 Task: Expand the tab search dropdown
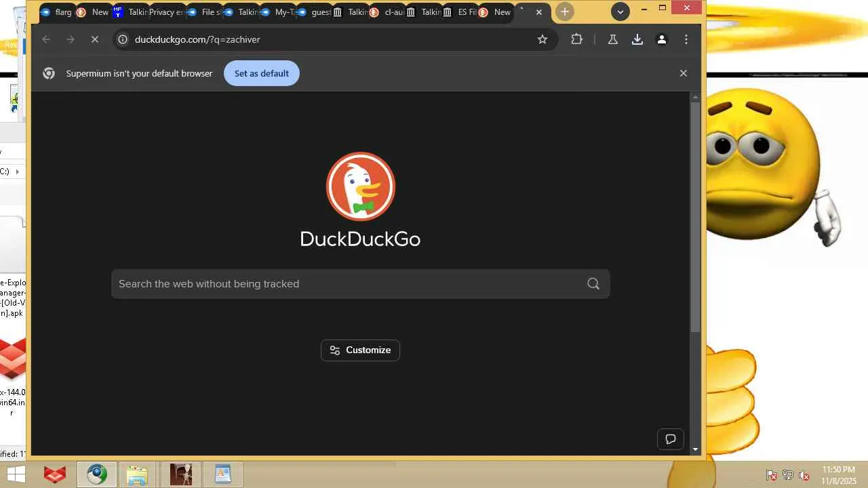tap(620, 12)
